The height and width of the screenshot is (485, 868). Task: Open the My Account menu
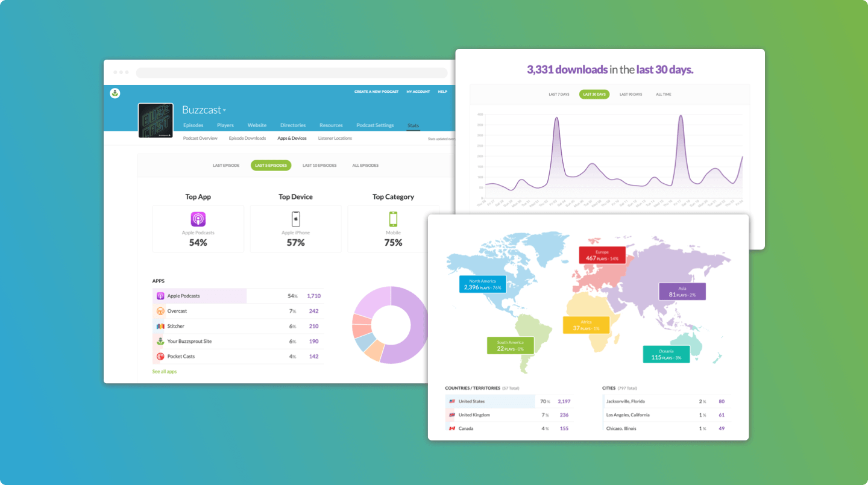point(418,92)
